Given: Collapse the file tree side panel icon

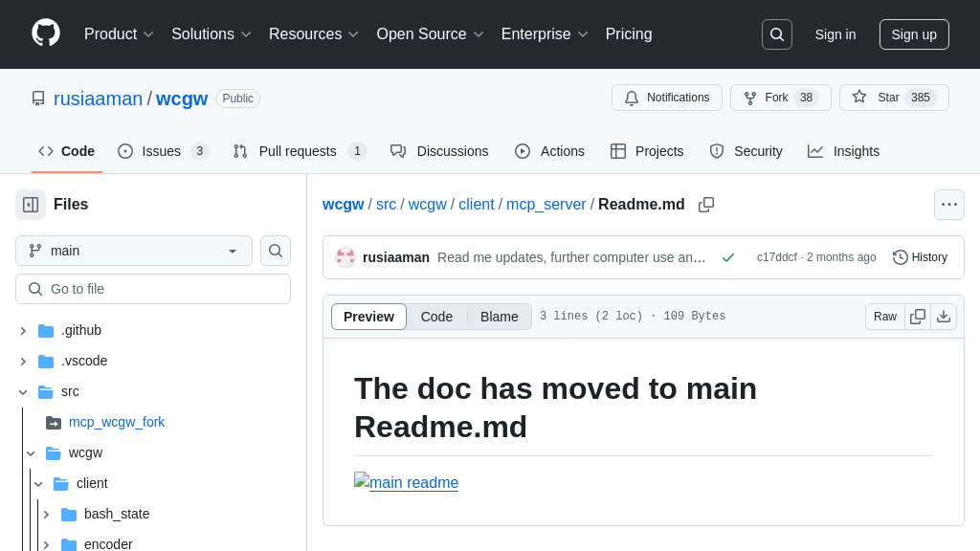Looking at the screenshot, I should (x=31, y=205).
